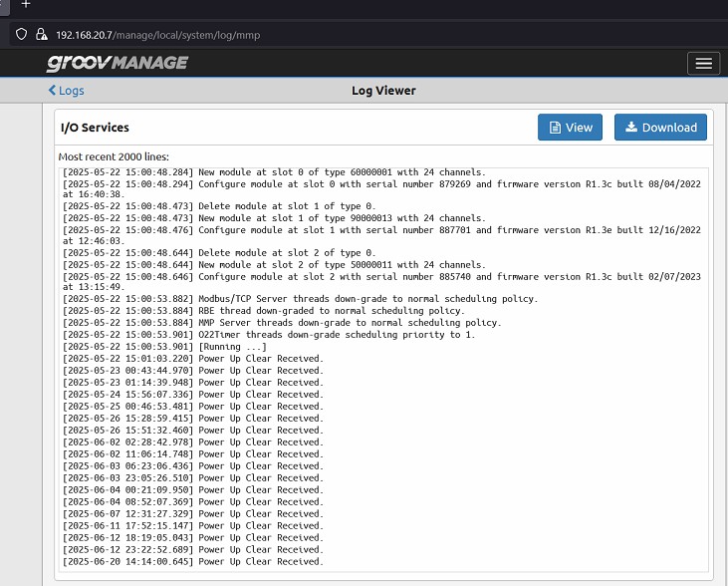Click 'Most recent 2000 lines:' label
The height and width of the screenshot is (586, 728).
click(x=114, y=156)
